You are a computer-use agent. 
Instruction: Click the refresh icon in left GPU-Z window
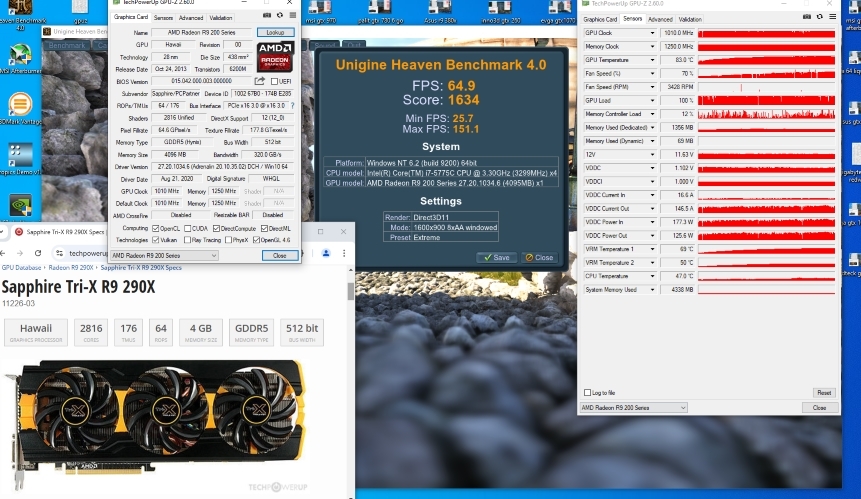click(280, 16)
